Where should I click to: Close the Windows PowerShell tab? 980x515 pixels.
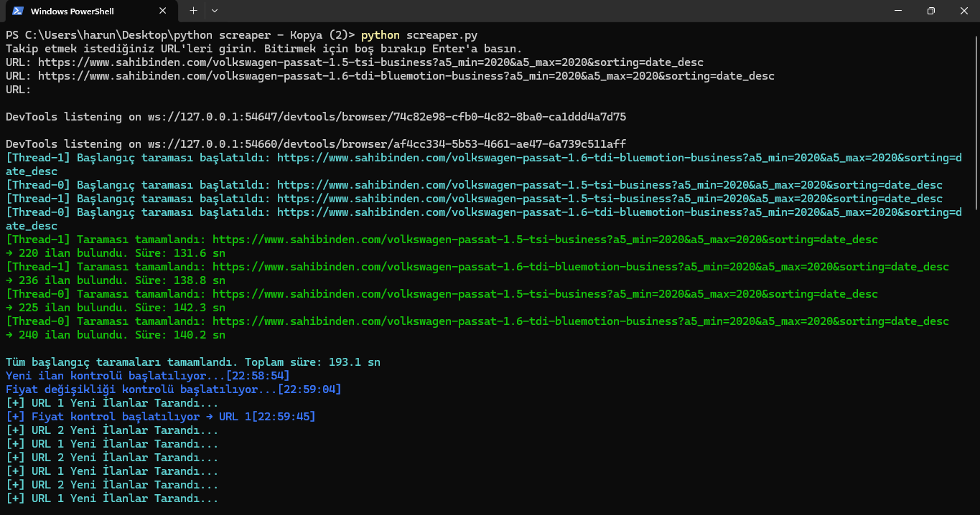coord(164,11)
